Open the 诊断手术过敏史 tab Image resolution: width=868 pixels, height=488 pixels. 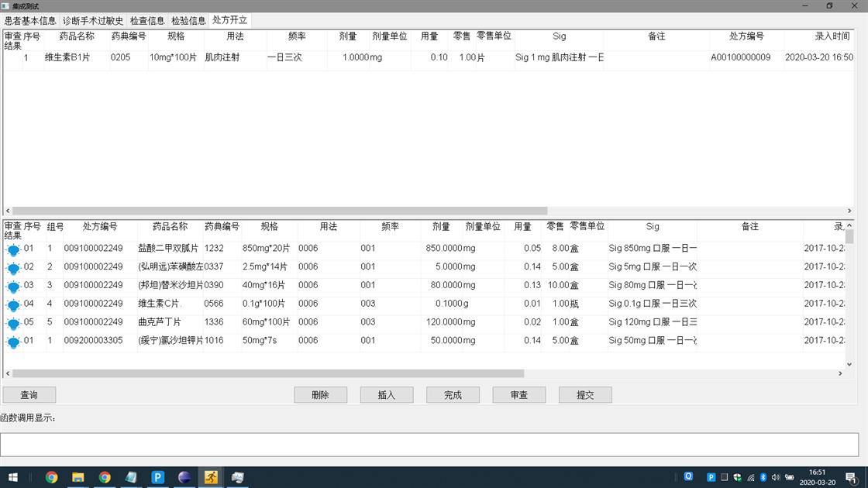(93, 21)
